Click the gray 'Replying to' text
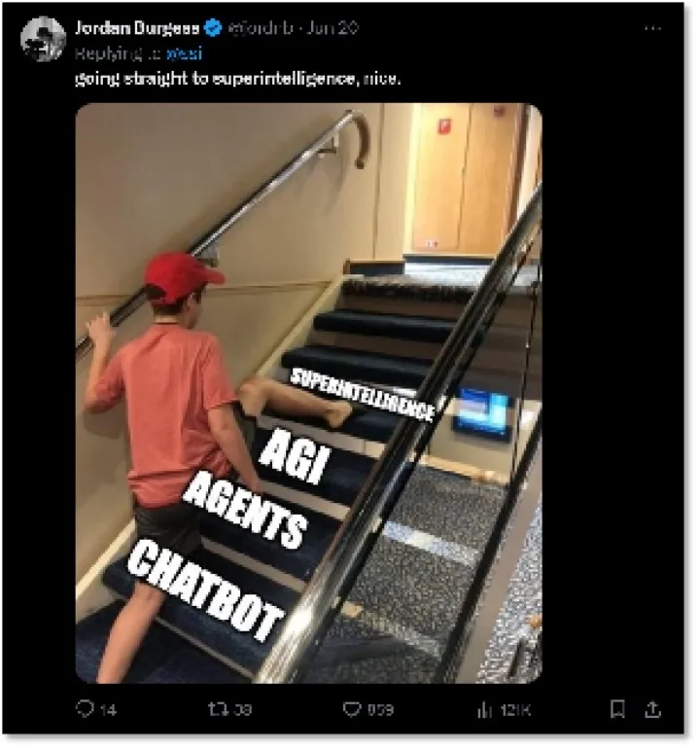 (119, 53)
